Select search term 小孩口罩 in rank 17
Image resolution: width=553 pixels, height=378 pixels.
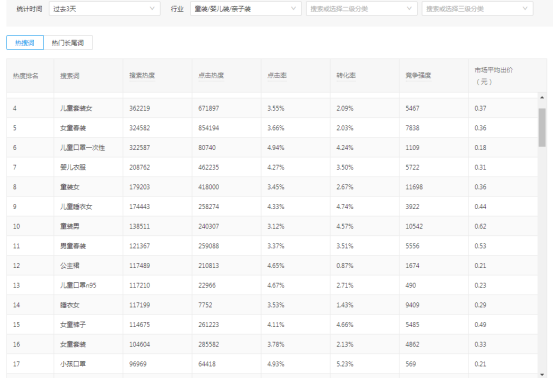click(x=73, y=364)
